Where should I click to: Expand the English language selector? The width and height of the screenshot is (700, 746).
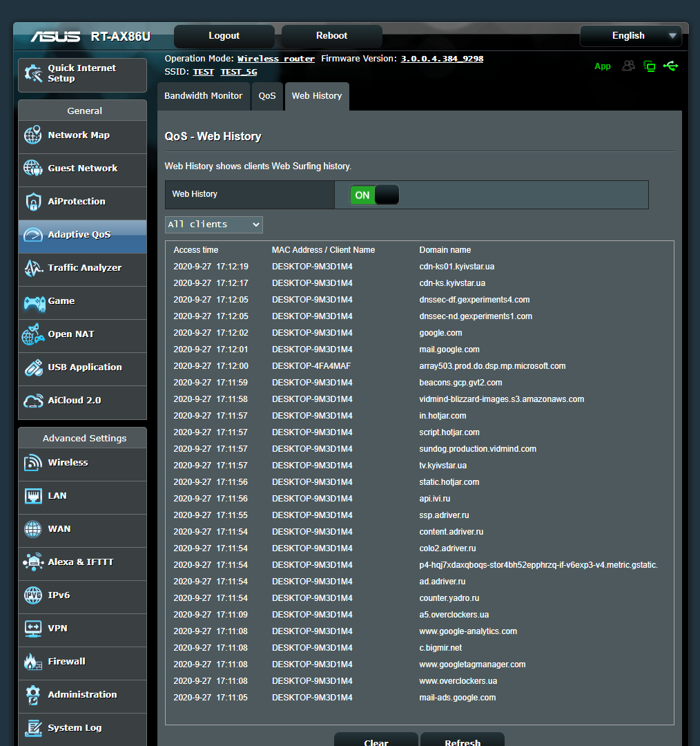click(x=630, y=35)
